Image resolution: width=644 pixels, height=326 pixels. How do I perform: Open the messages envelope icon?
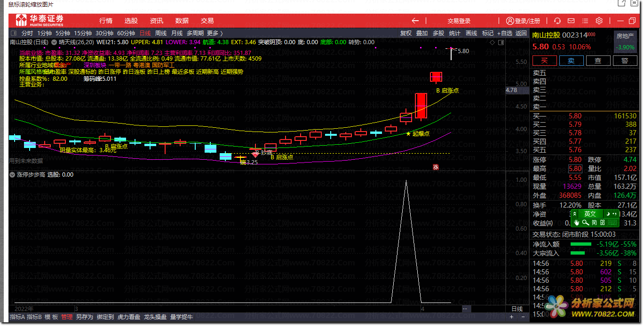[x=571, y=21]
